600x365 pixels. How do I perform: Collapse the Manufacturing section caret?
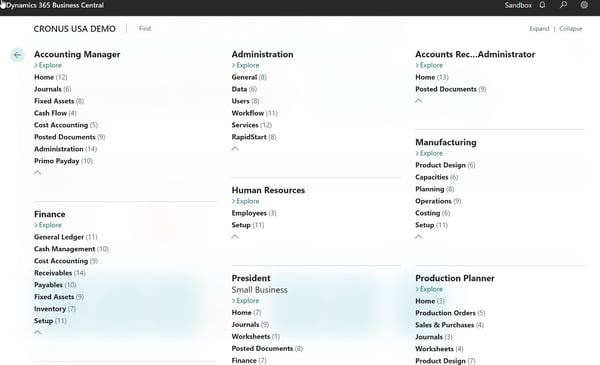pyautogui.click(x=419, y=236)
